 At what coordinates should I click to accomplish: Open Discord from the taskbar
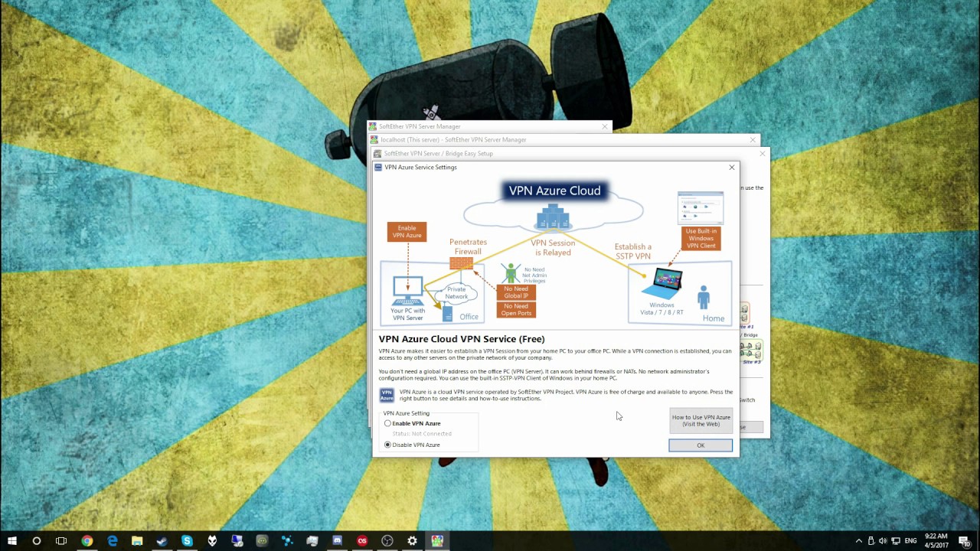[x=338, y=541]
